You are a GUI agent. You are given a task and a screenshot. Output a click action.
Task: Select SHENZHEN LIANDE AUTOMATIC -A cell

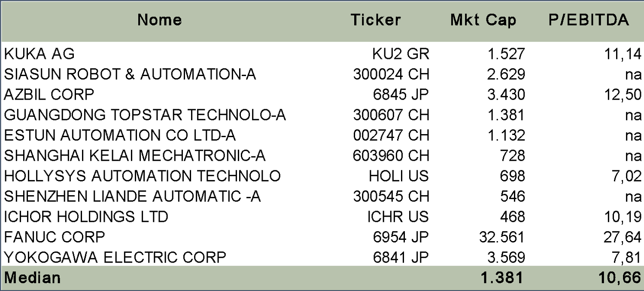tap(132, 196)
